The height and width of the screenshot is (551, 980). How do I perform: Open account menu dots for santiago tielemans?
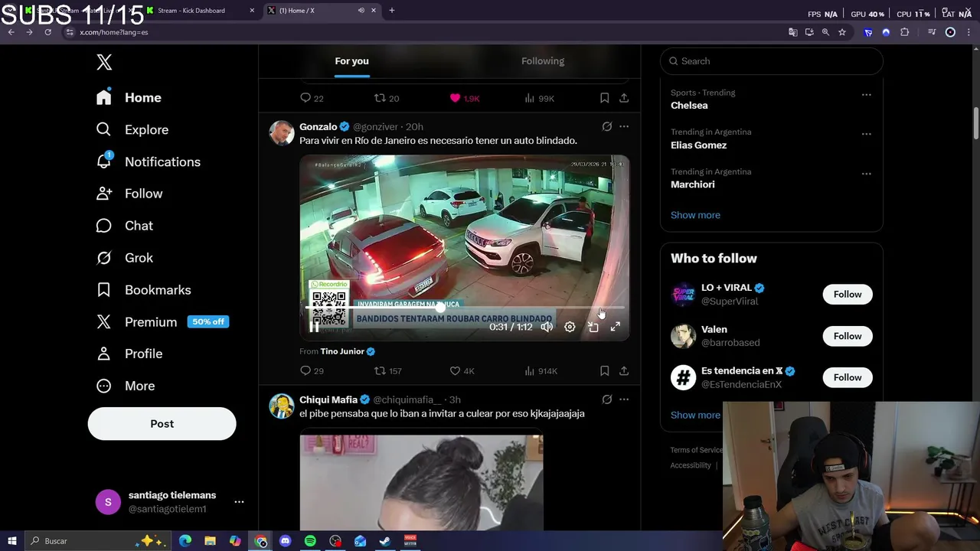tap(239, 502)
